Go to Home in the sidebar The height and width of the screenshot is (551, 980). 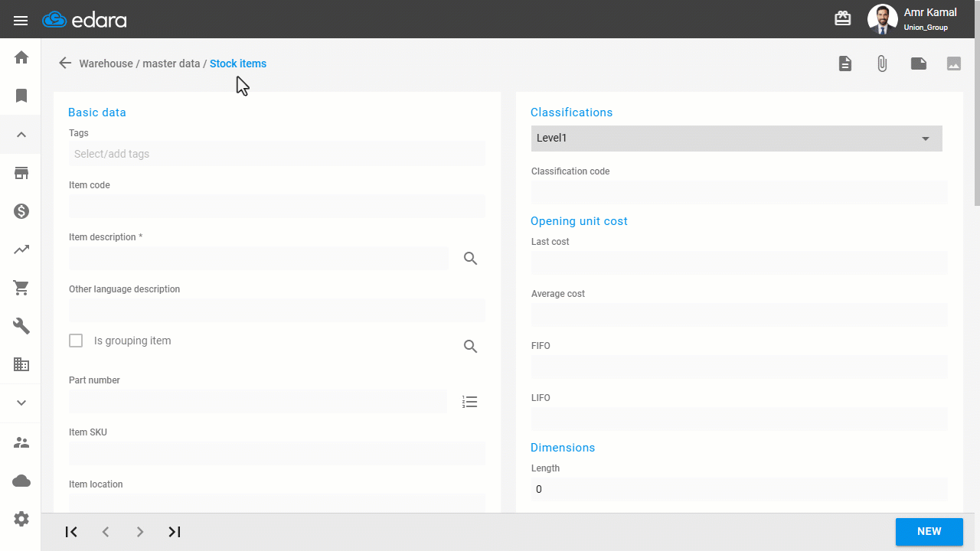tap(21, 57)
